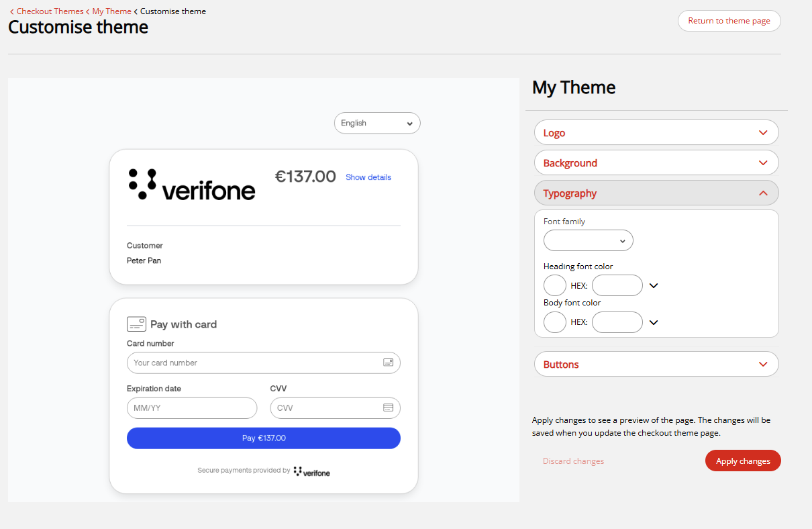Click the Card number input field
812x529 pixels.
(264, 363)
